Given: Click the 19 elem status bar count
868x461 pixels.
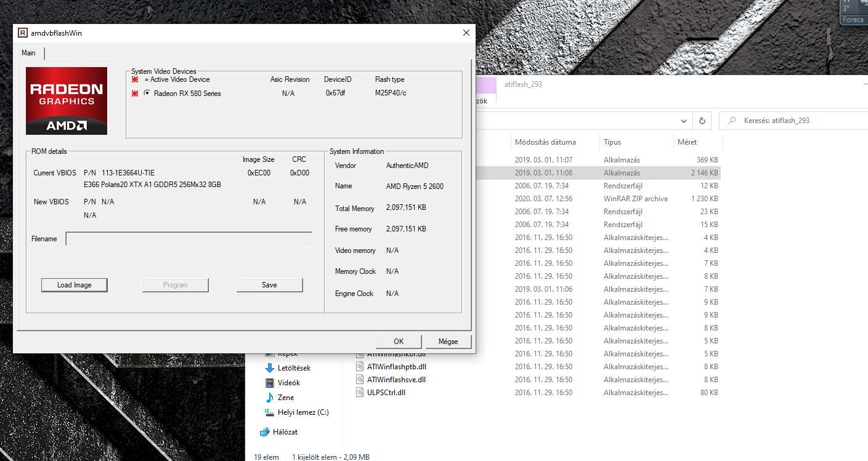Looking at the screenshot, I should pos(266,457).
